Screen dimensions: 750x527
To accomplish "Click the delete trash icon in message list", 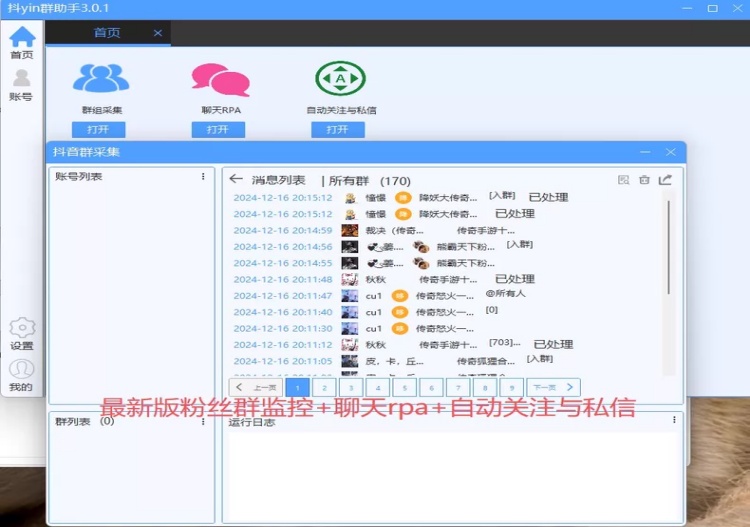I will point(644,180).
